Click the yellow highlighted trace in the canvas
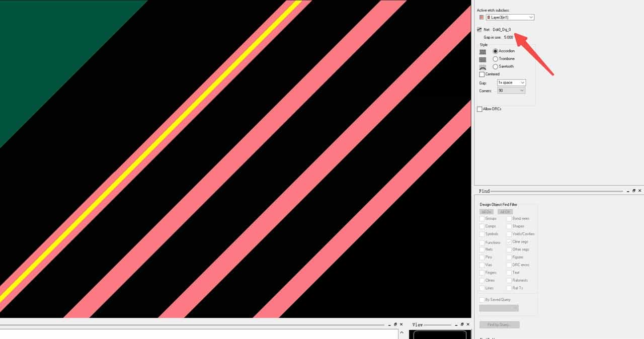This screenshot has width=644, height=339. [151, 149]
